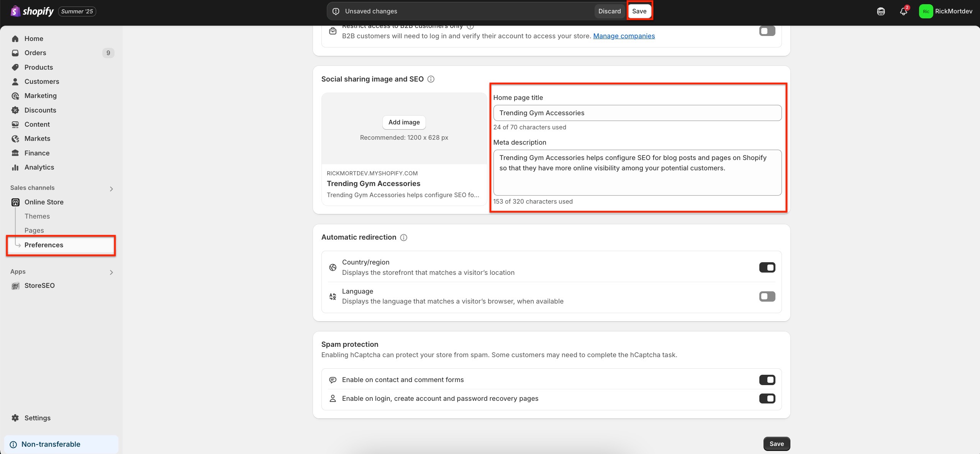This screenshot has width=980, height=454.
Task: Discard unsaved changes
Action: [x=610, y=11]
